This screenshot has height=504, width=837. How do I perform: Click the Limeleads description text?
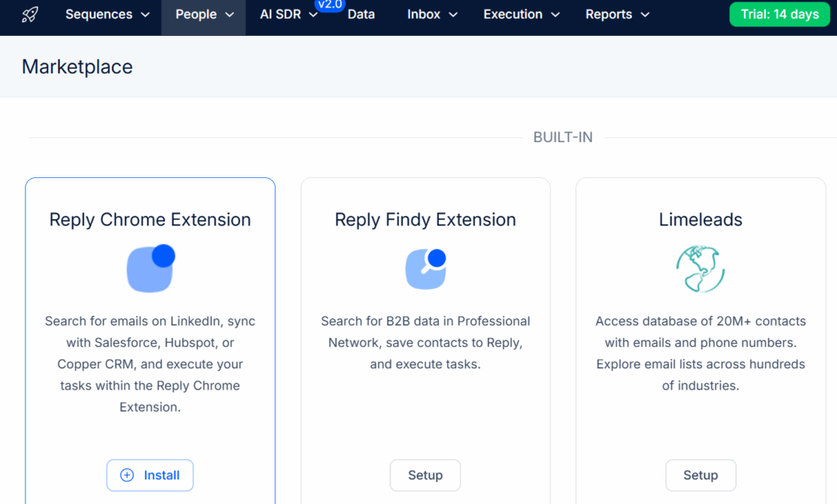tap(700, 354)
